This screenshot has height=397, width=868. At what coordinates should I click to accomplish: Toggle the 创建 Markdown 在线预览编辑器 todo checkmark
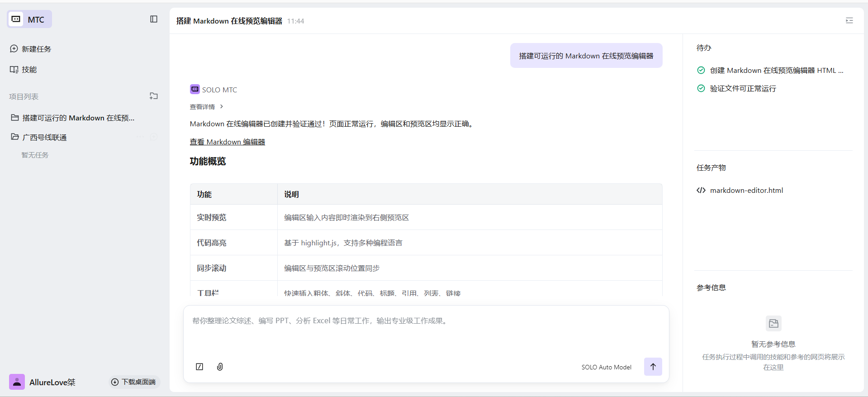[701, 70]
